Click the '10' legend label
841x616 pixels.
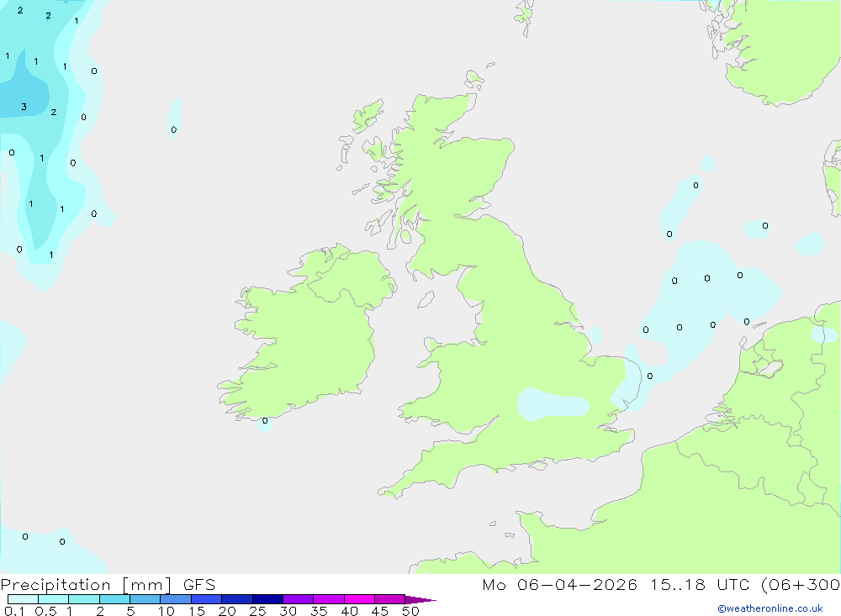pyautogui.click(x=167, y=611)
